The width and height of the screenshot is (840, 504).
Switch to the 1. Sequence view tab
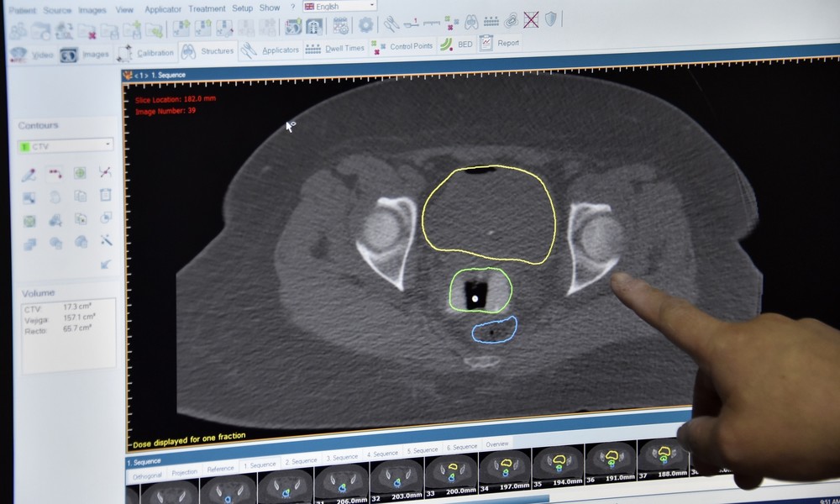click(260, 465)
